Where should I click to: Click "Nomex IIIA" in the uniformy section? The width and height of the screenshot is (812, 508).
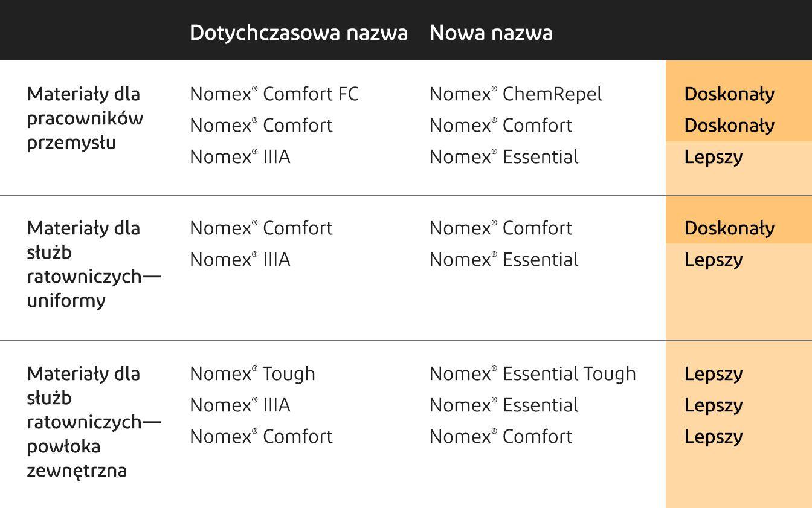click(x=240, y=260)
